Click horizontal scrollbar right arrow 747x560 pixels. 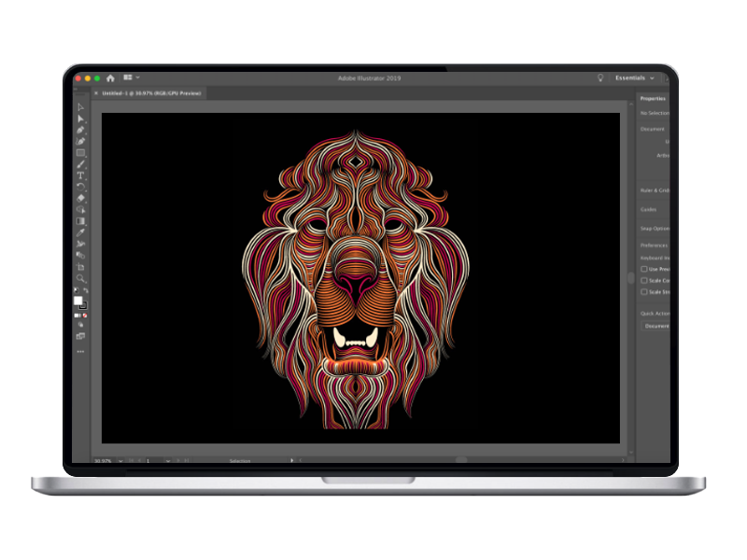[x=623, y=460]
